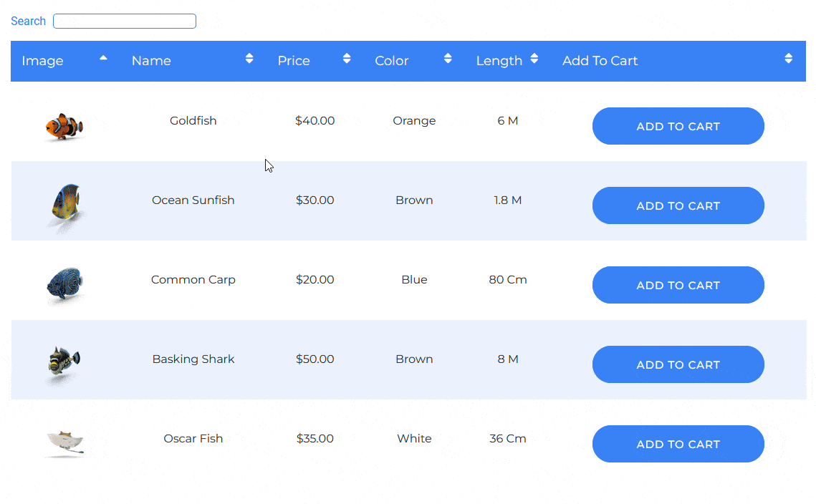Add the Oscar Fish to the cart
The height and width of the screenshot is (504, 816).
pos(678,444)
